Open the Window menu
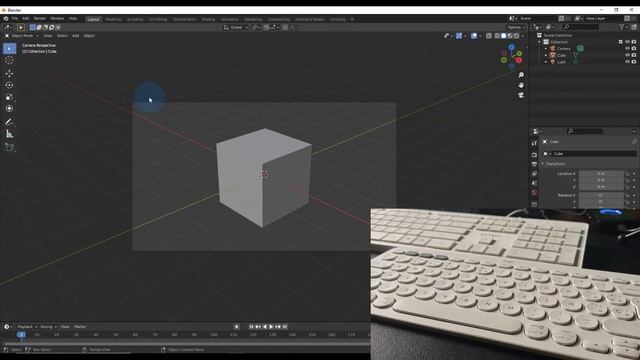 click(57, 19)
